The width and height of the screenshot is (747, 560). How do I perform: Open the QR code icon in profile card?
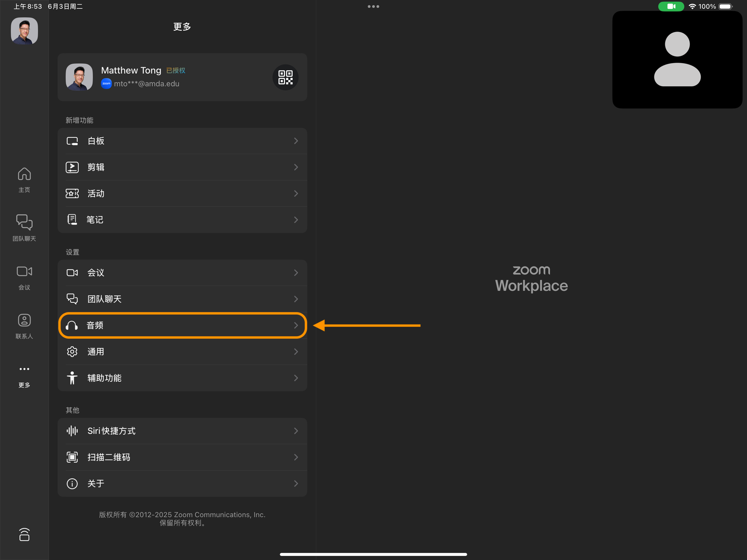tap(286, 77)
